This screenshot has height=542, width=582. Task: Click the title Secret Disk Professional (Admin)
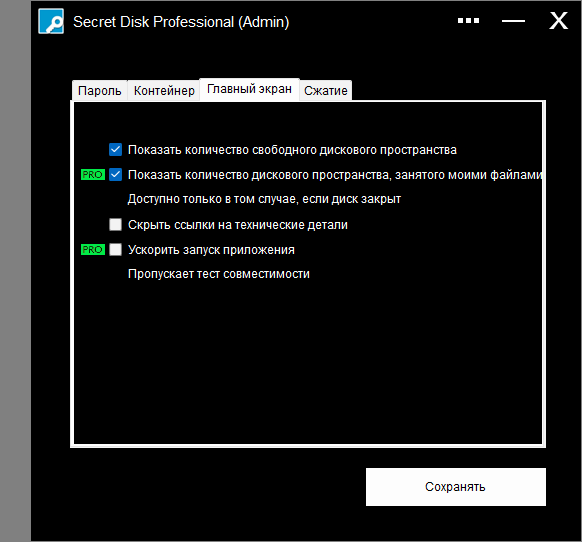click(x=181, y=22)
